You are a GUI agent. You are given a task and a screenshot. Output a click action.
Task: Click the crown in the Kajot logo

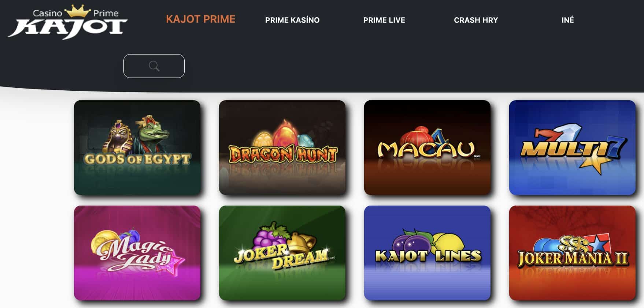tap(77, 11)
